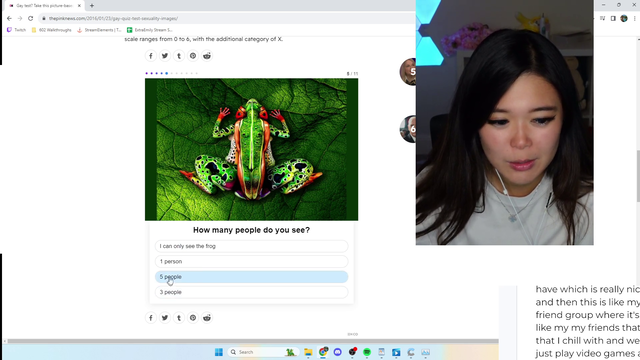Share on Reddit using top share row
640x360 pixels.
[x=207, y=56]
